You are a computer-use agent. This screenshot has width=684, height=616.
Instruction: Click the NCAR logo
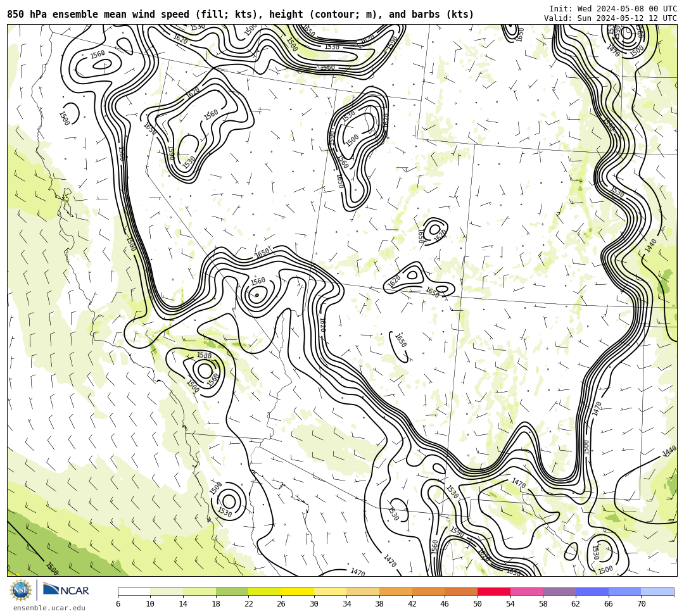[66, 590]
